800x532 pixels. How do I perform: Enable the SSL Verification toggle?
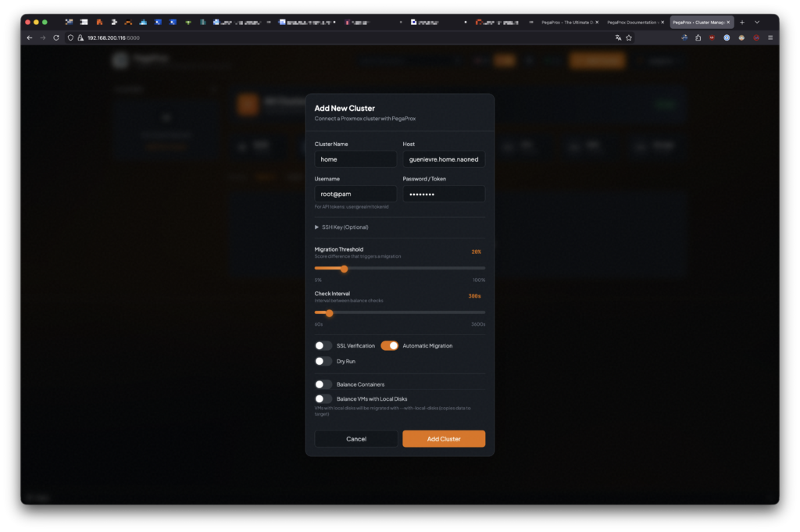coord(323,345)
